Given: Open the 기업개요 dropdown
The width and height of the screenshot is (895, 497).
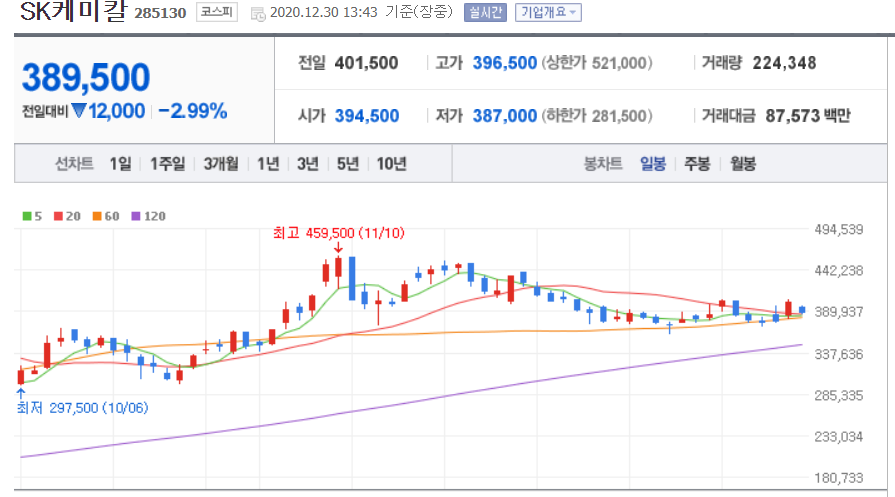Looking at the screenshot, I should [x=548, y=12].
